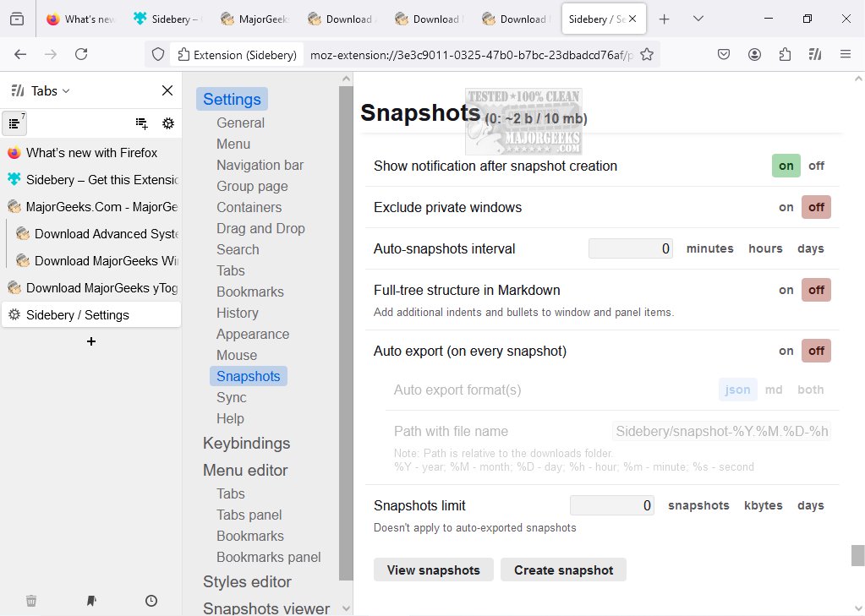Go to Keybindings section

click(246, 444)
